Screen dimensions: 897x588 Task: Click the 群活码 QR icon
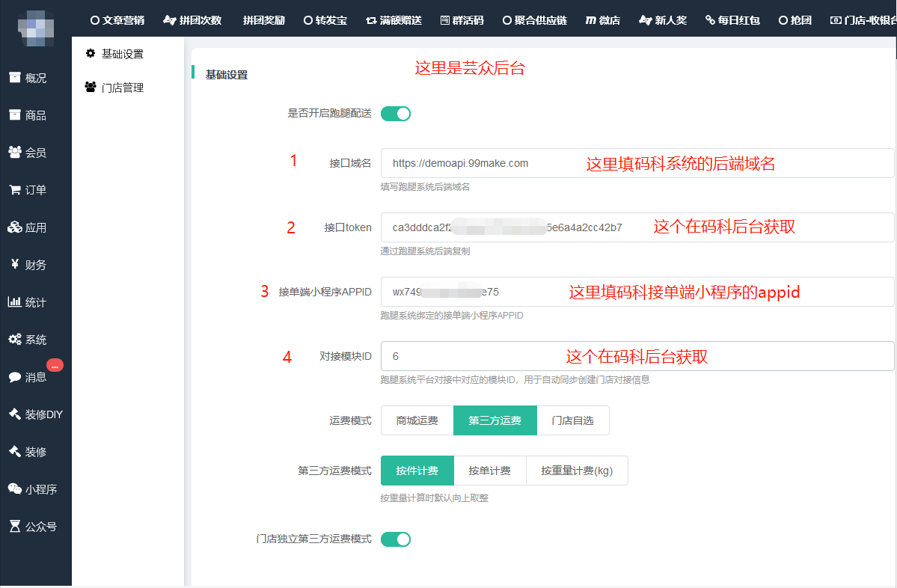[445, 20]
